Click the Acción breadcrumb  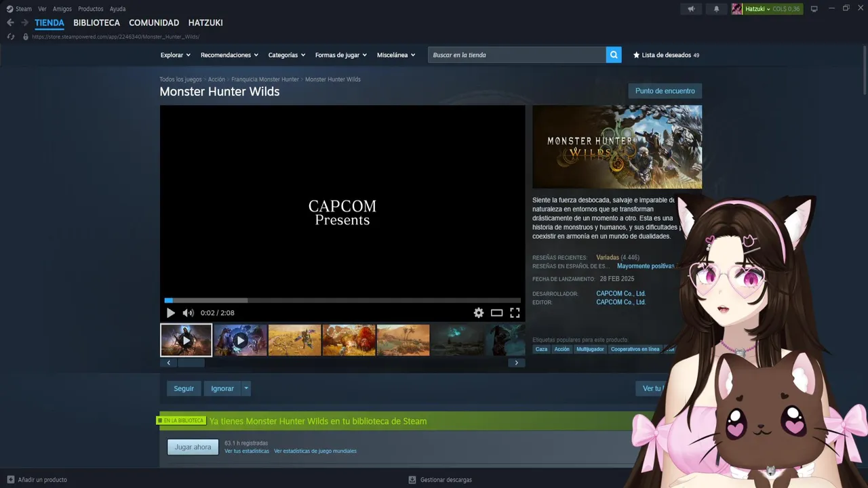[x=216, y=79]
